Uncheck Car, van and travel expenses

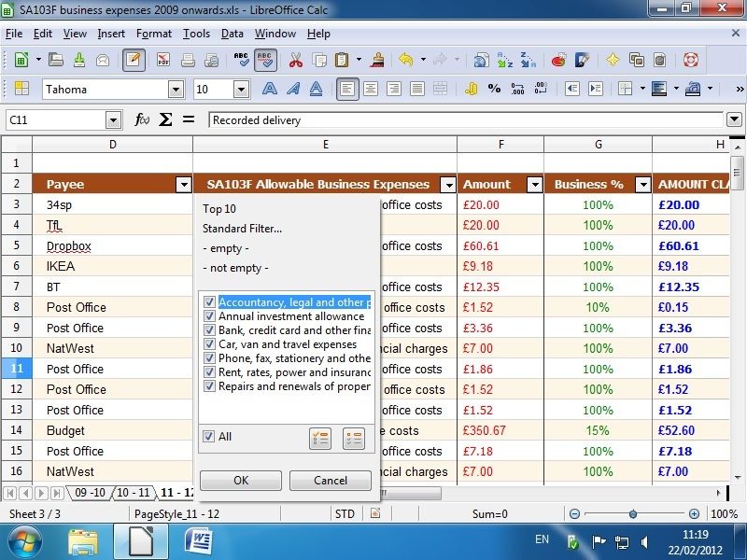coord(209,343)
